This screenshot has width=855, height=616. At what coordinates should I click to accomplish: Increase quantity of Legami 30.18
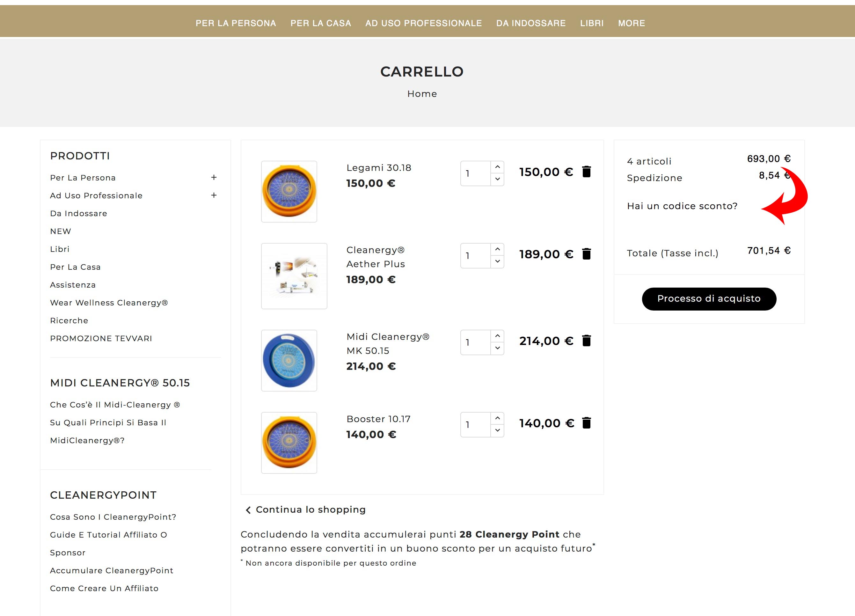tap(497, 167)
